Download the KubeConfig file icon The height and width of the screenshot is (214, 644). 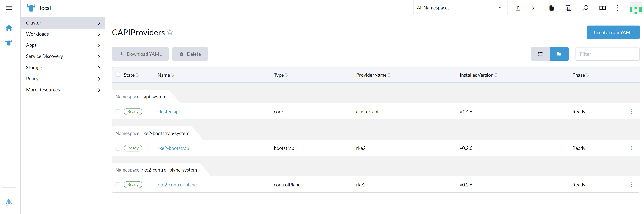pos(551,8)
